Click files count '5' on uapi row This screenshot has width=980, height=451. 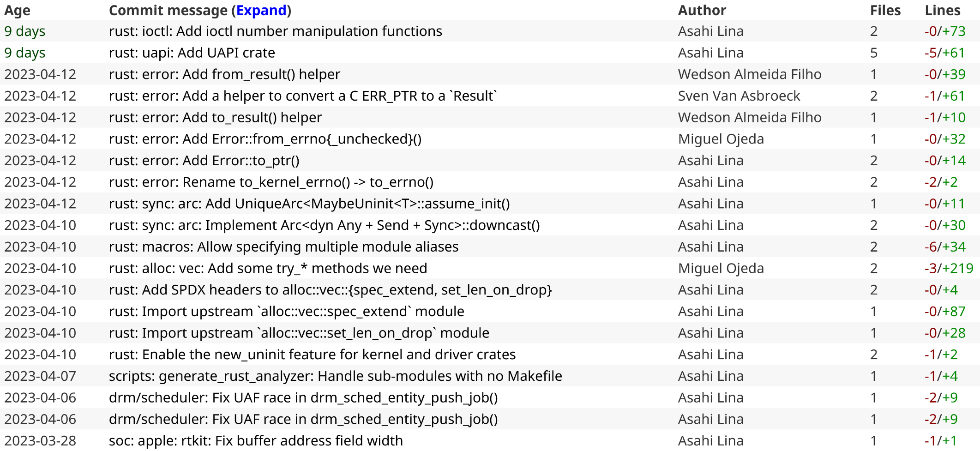(x=874, y=53)
